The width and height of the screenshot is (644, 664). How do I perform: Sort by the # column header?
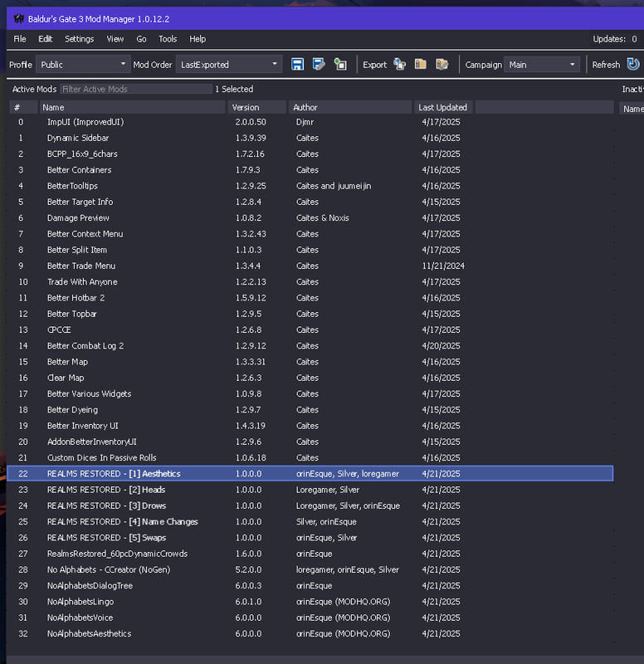point(24,107)
